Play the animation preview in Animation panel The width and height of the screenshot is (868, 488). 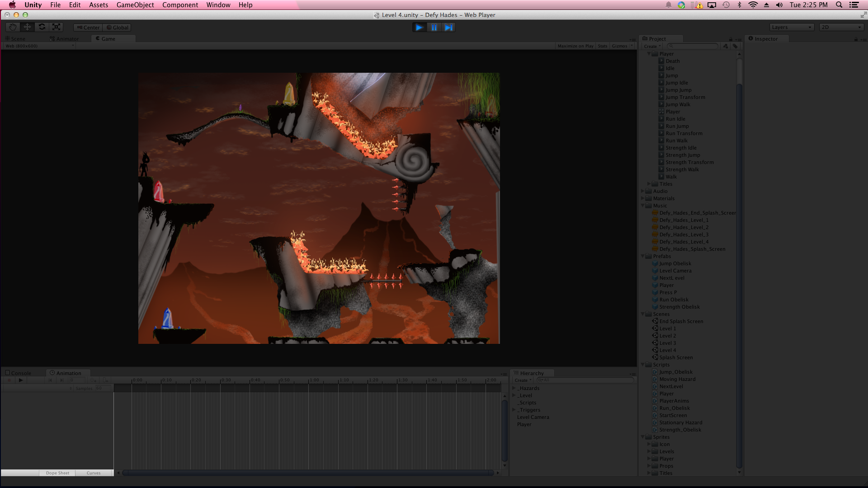click(x=21, y=380)
